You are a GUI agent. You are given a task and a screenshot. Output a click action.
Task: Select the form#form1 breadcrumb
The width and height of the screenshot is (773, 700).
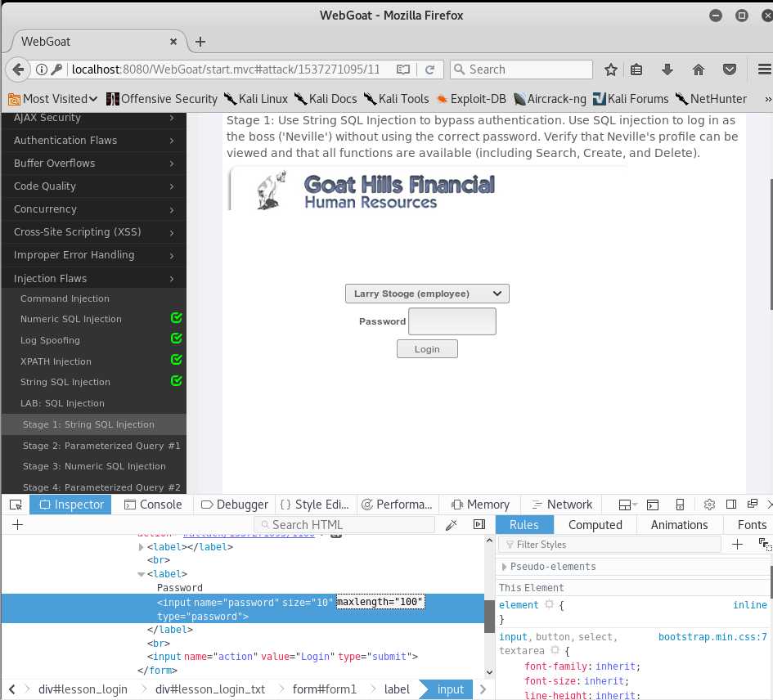[325, 689]
